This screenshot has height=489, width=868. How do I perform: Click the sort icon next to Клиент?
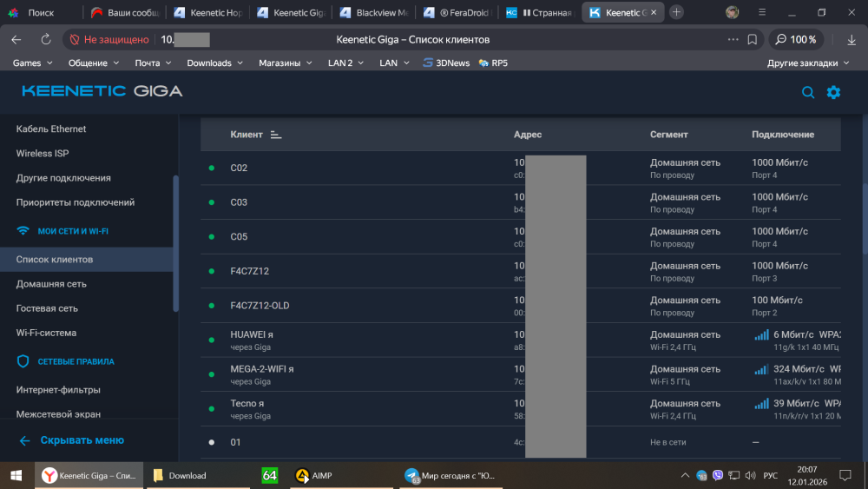point(276,135)
